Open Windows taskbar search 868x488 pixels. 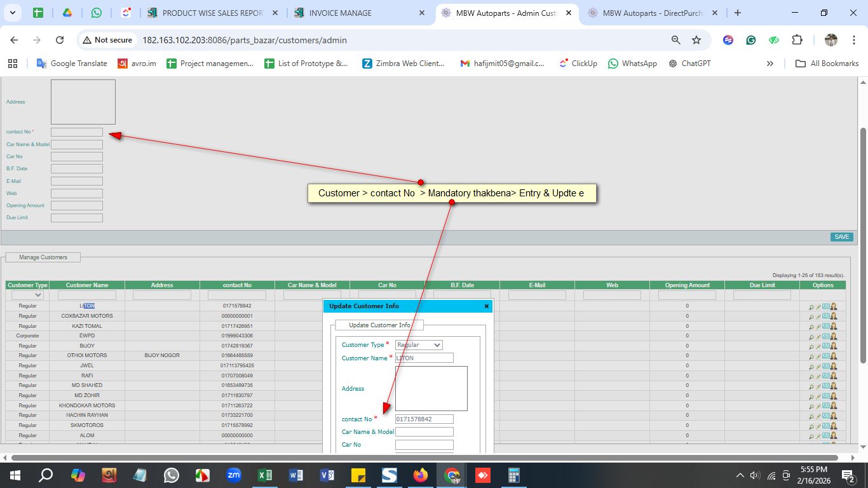coord(46,475)
